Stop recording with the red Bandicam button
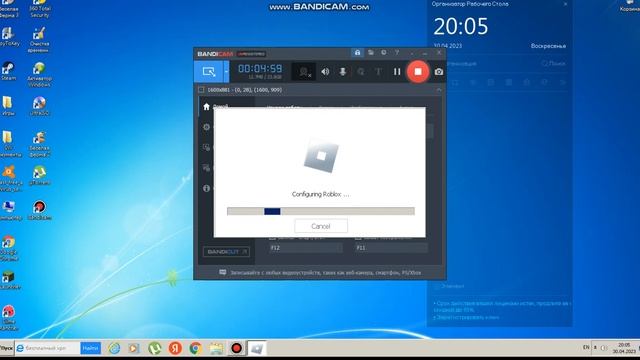 coord(418,72)
